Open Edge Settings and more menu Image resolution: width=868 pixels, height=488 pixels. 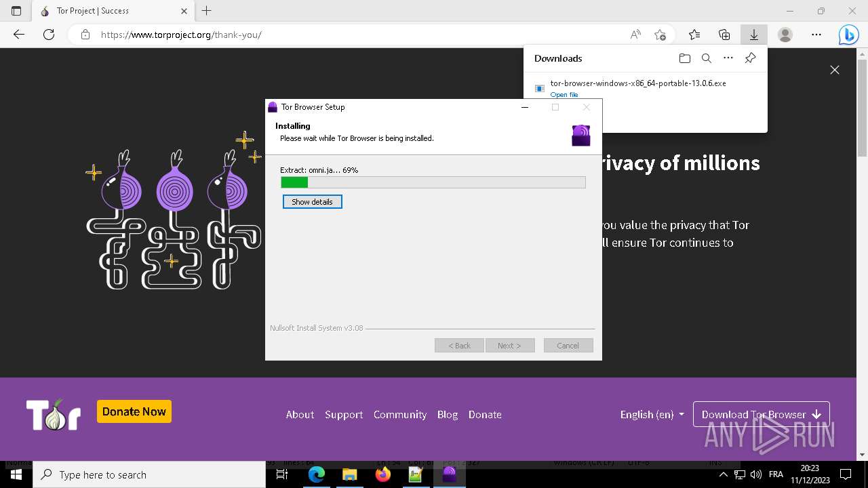(816, 35)
